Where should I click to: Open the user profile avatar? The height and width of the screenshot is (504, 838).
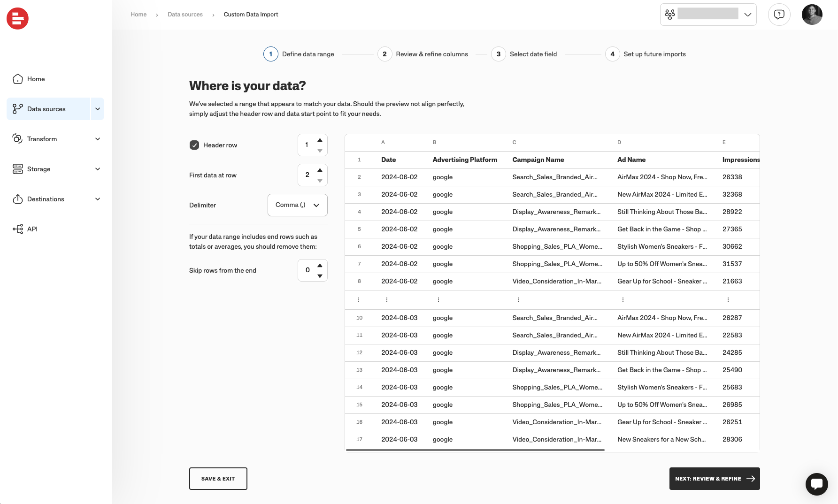[812, 15]
